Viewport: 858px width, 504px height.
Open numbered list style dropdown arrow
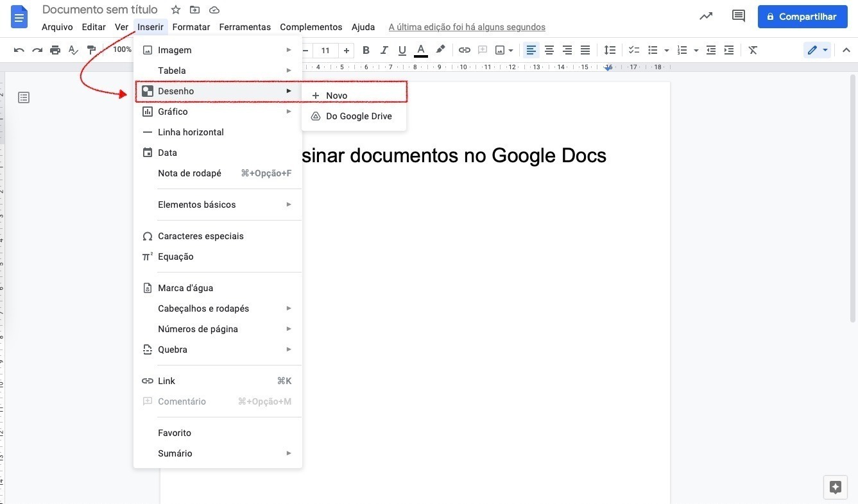pyautogui.click(x=696, y=50)
